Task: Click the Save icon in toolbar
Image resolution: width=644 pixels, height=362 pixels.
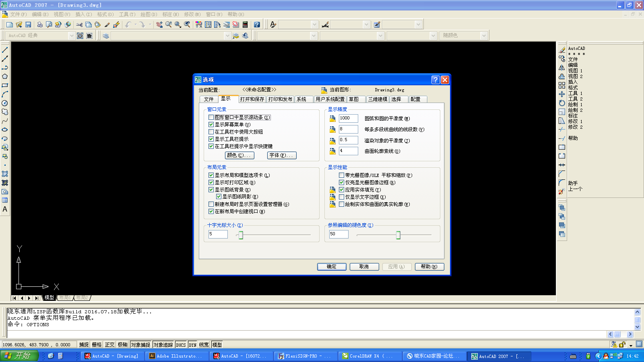Action: (x=28, y=25)
